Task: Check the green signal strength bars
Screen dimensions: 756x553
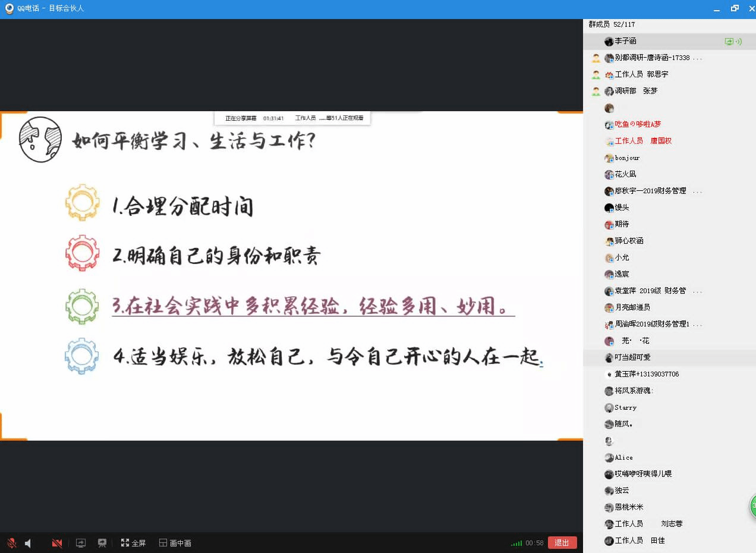Action: [516, 543]
